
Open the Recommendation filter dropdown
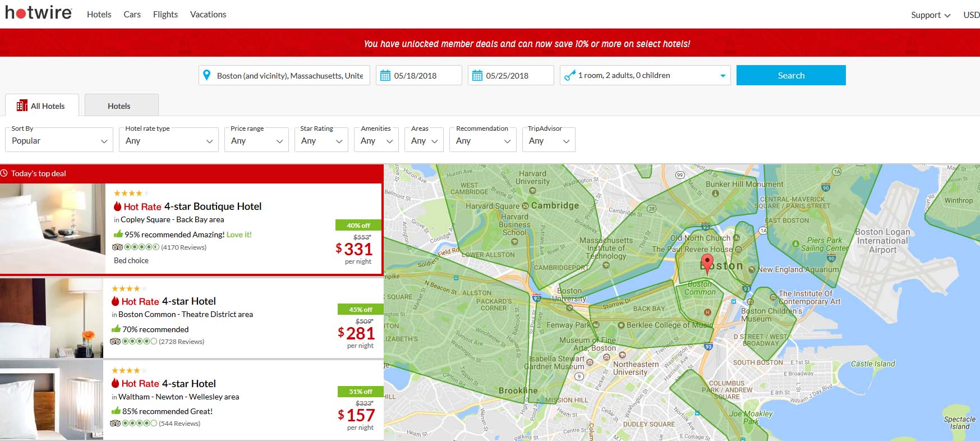point(482,140)
